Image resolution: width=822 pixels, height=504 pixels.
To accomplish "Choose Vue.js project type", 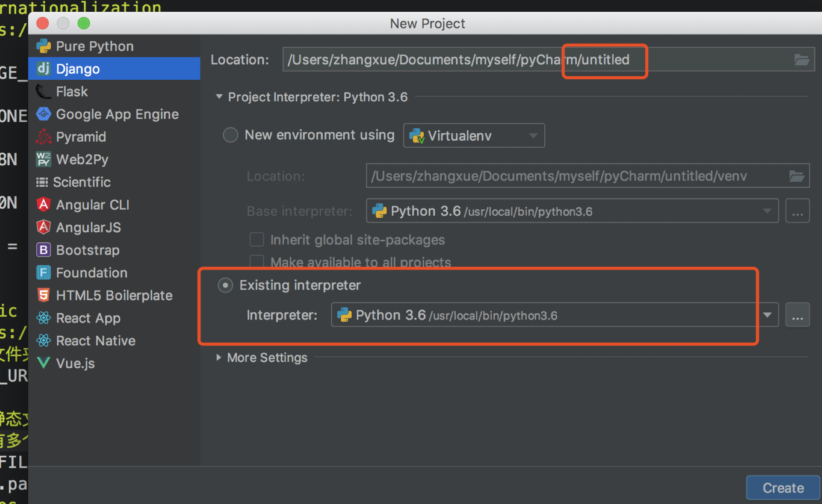I will point(114,363).
